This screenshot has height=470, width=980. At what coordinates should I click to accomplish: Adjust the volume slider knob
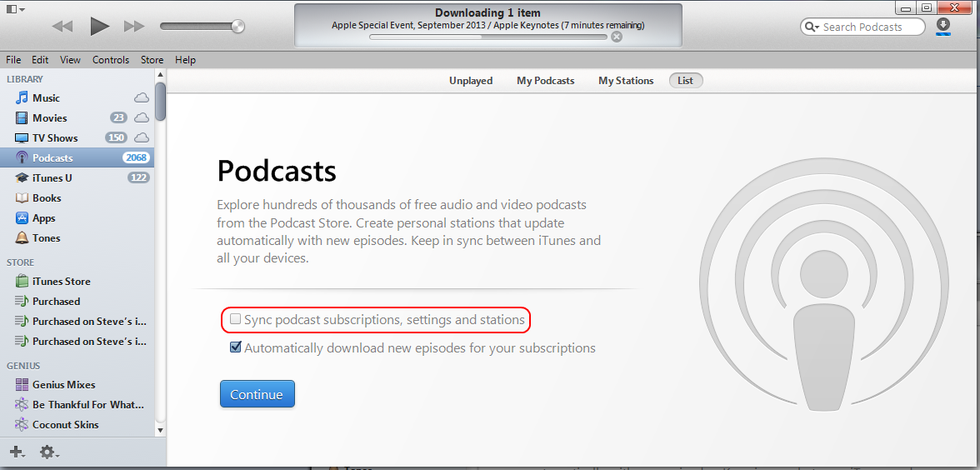(237, 27)
